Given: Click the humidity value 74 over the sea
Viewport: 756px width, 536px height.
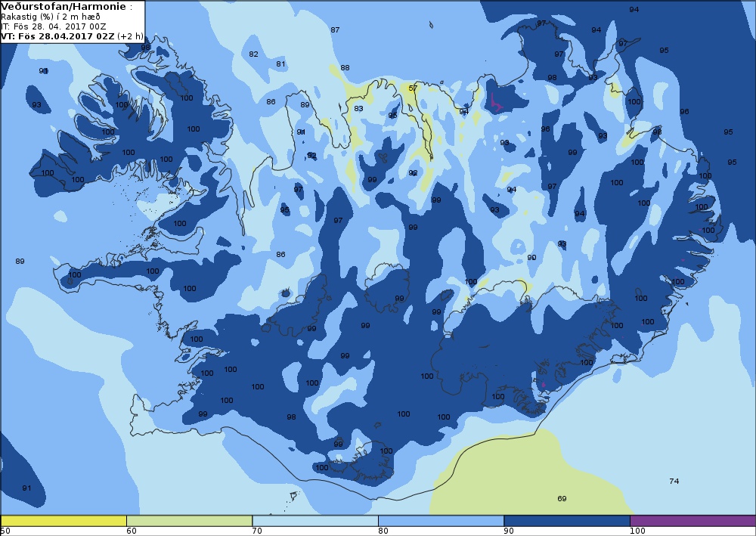Looking at the screenshot, I should tap(674, 481).
